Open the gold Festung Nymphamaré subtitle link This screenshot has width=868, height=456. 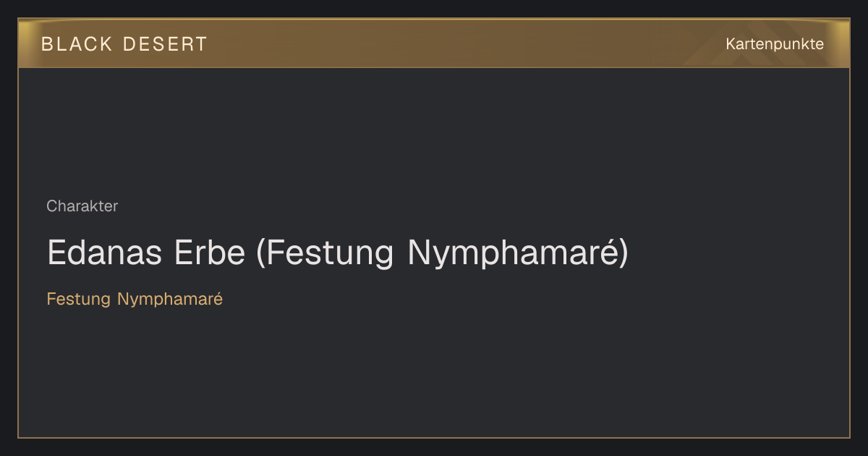(135, 299)
